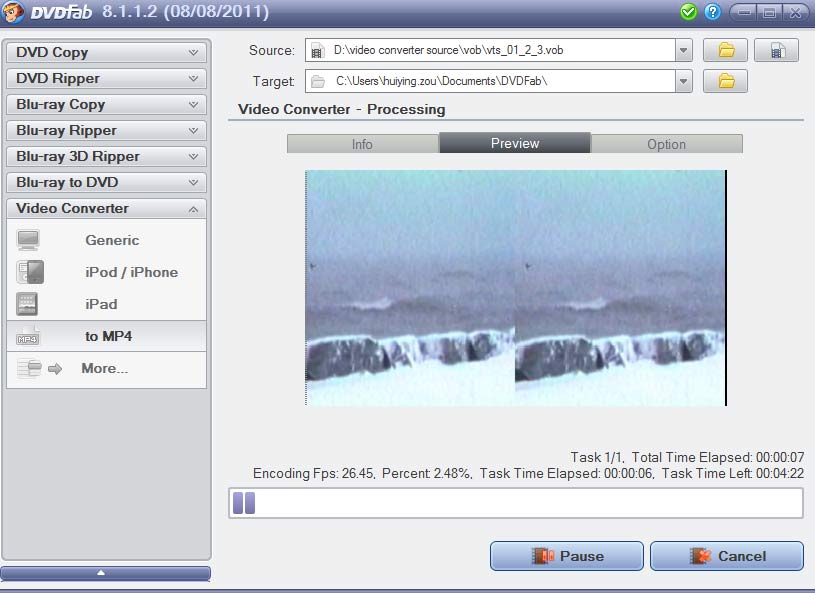Screen dimensions: 815x593
Task: Select to MP4 conversion profile
Action: (107, 336)
